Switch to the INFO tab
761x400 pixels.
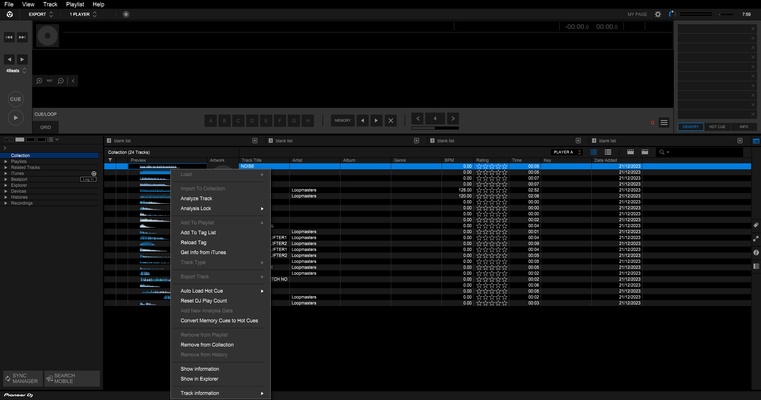tap(744, 127)
